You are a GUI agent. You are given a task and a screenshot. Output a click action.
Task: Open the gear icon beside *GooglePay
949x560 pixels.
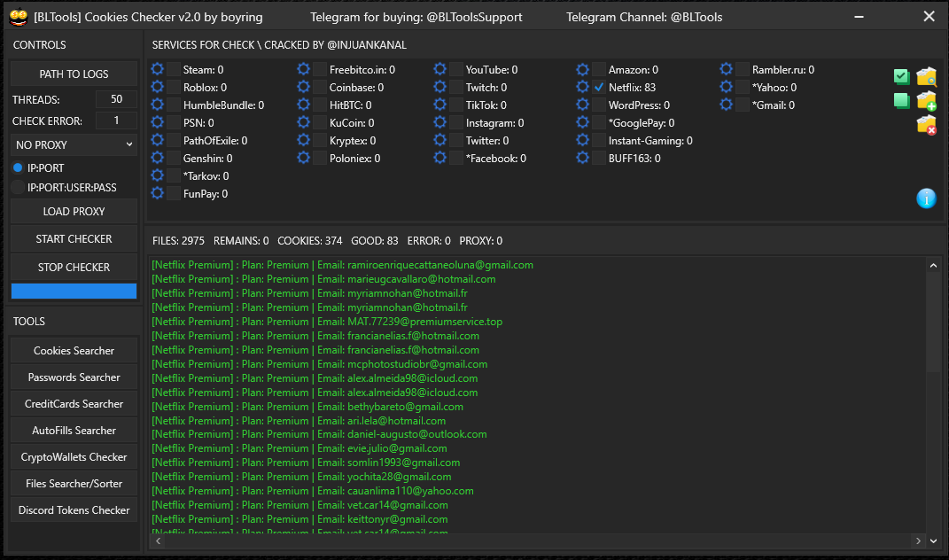(582, 122)
